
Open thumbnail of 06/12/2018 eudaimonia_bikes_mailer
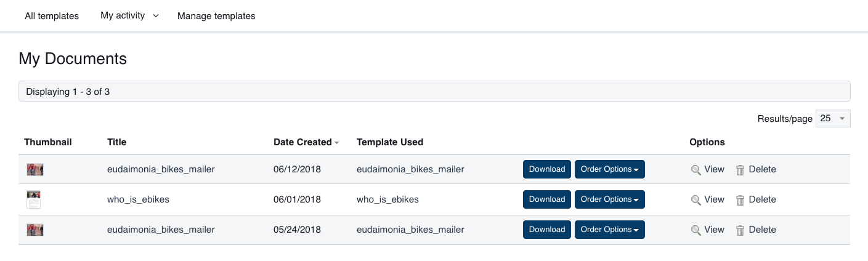click(x=35, y=169)
